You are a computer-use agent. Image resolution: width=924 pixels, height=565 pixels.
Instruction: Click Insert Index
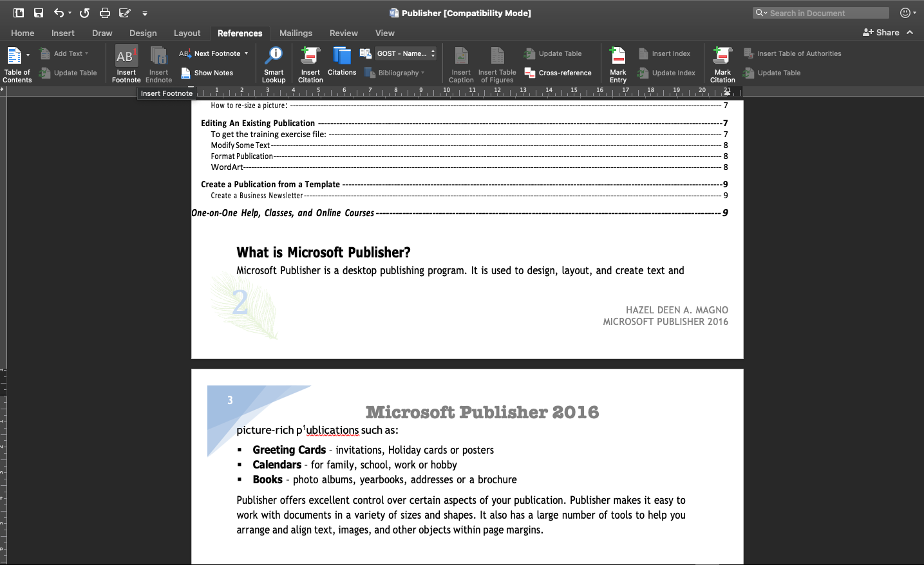664,53
